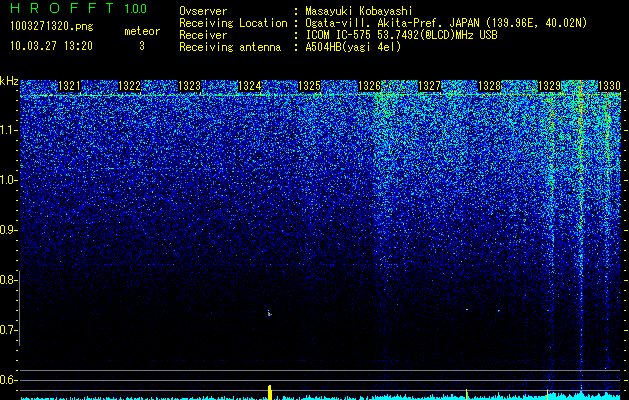Click the Receiving antenna field label

pyautogui.click(x=230, y=47)
